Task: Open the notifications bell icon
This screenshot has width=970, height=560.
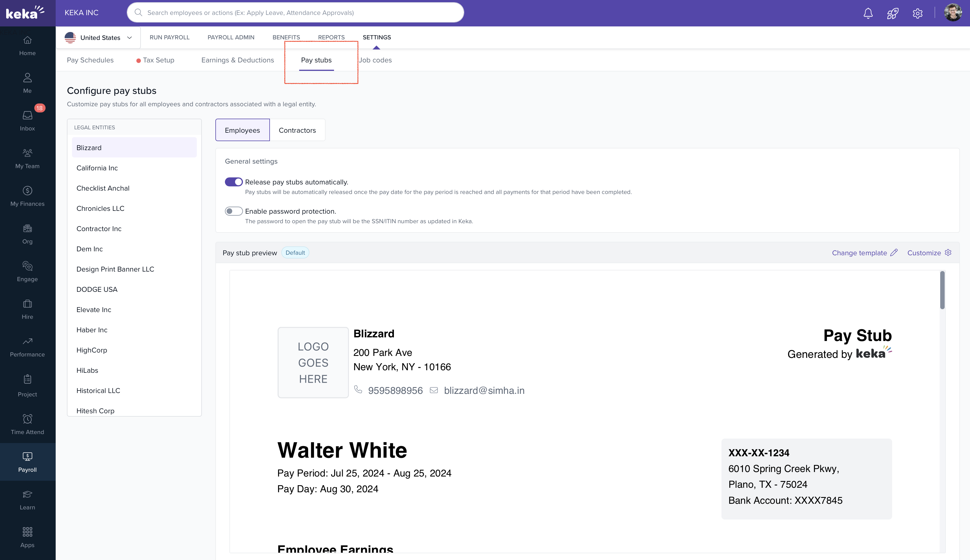Action: point(868,13)
